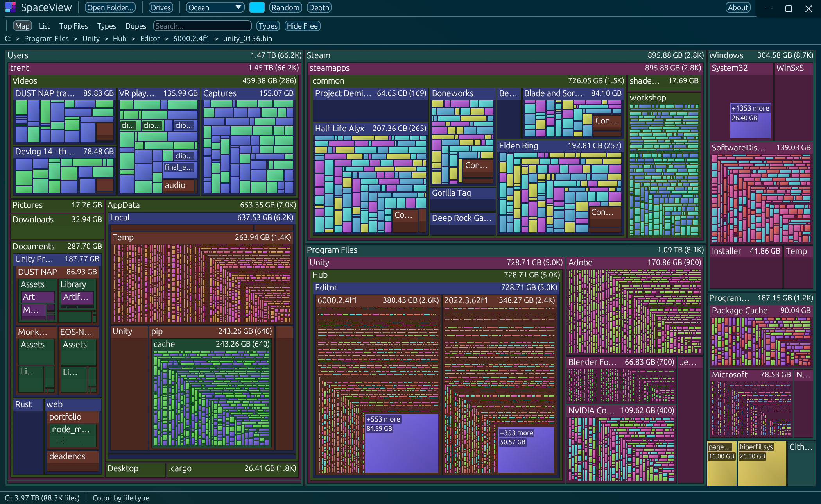Switch to the Types tab
The width and height of the screenshot is (821, 504).
pos(106,26)
